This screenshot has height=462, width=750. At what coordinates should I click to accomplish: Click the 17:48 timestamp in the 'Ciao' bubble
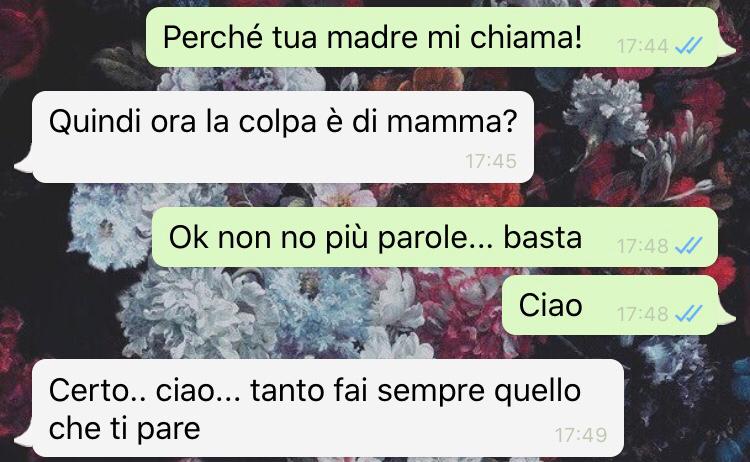(x=642, y=315)
